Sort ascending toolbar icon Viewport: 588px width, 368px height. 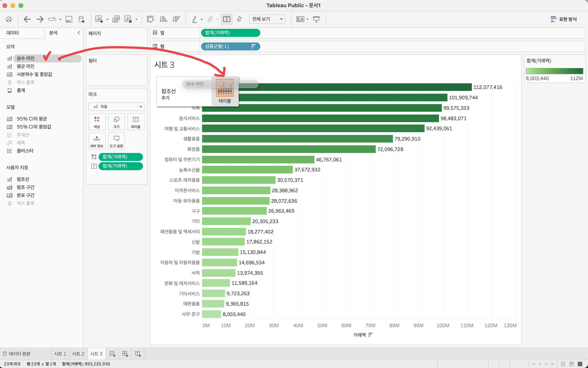pos(163,19)
